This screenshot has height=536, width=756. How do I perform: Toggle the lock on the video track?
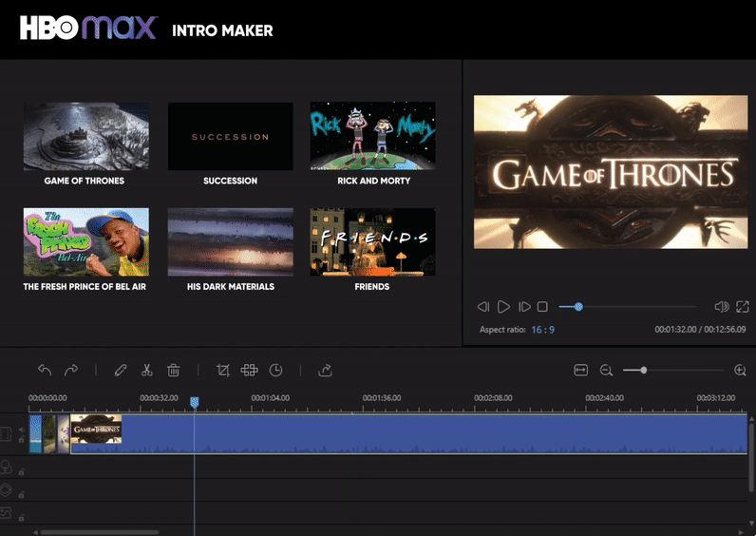coord(21,439)
